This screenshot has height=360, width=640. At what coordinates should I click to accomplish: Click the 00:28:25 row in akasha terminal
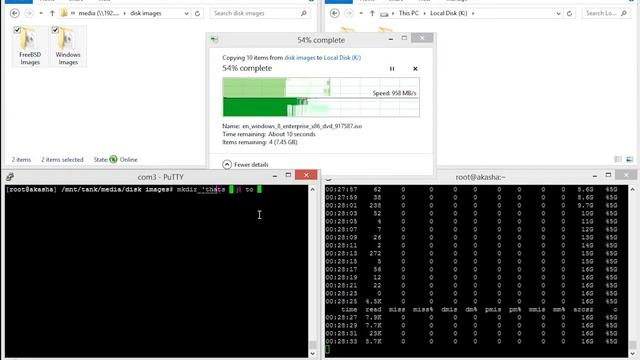click(471, 302)
